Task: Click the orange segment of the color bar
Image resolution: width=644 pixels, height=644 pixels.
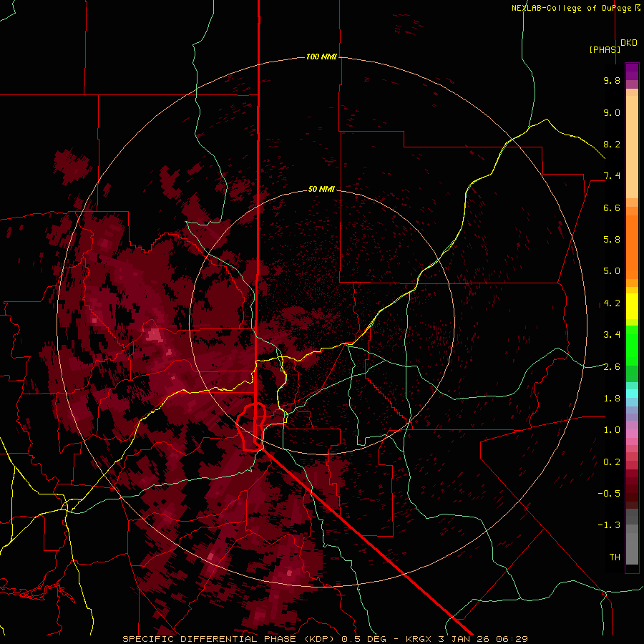Action: [632, 246]
